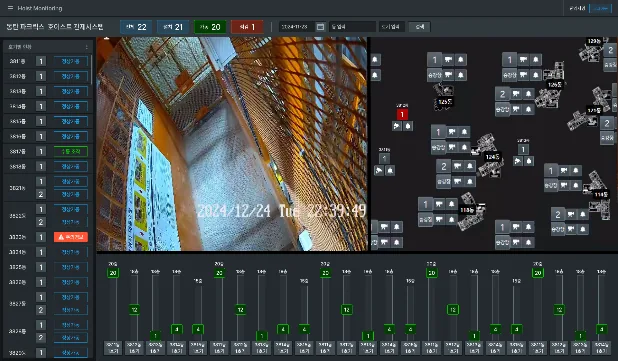Image resolution: width=618 pixels, height=361 pixels.
Task: Click the 125동 building label on the map
Action: [445, 102]
